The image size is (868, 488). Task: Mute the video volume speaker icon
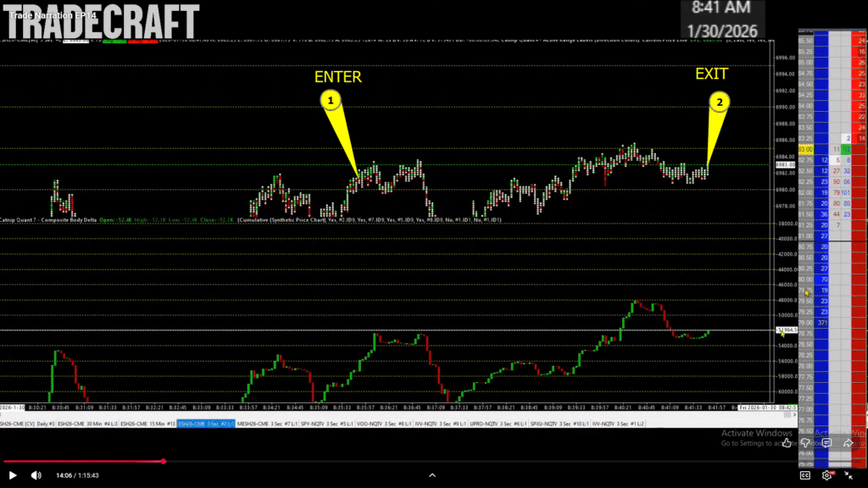pyautogui.click(x=35, y=475)
